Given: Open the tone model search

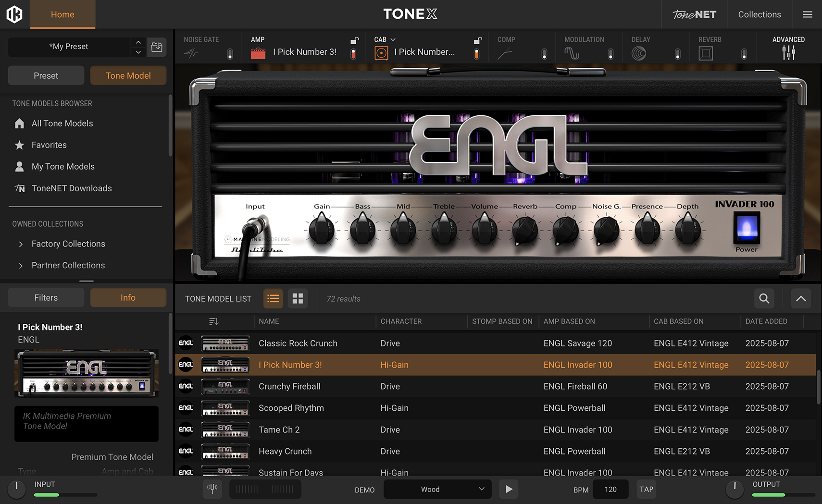Looking at the screenshot, I should click(x=764, y=298).
